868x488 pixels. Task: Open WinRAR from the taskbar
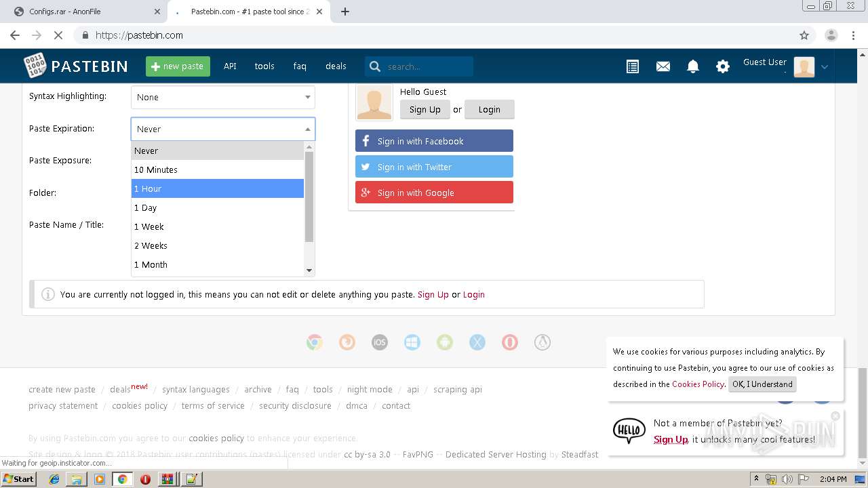(167, 479)
